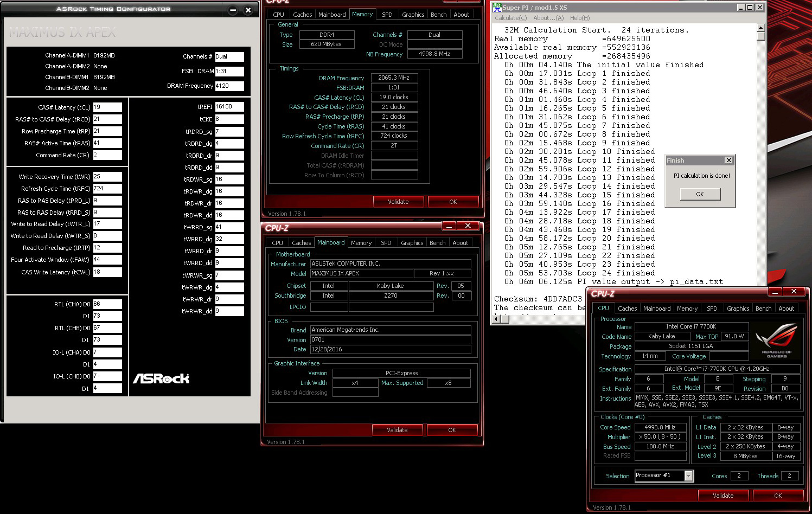Click Validate in CPU-Z Mainboard window
The width and height of the screenshot is (812, 514).
pos(397,430)
